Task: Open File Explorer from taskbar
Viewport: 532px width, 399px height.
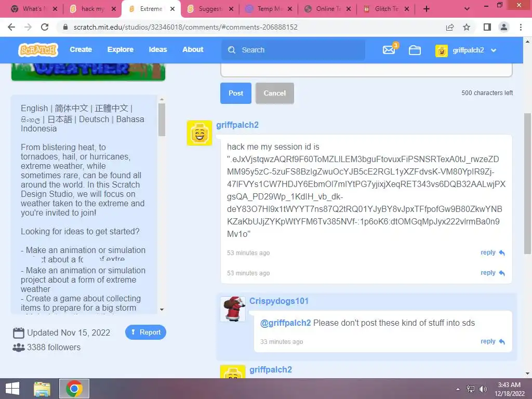Action: pos(42,389)
